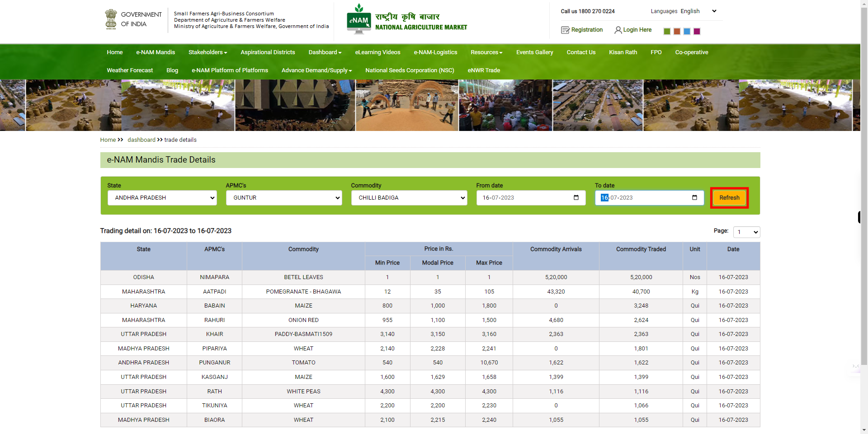Open Contact Us menu item
The height and width of the screenshot is (434, 868).
coord(581,52)
